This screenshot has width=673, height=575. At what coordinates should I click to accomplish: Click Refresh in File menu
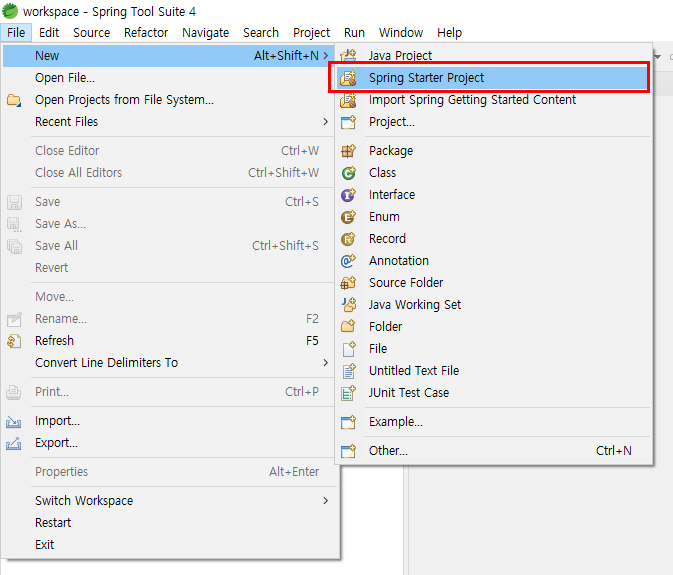coord(168,341)
